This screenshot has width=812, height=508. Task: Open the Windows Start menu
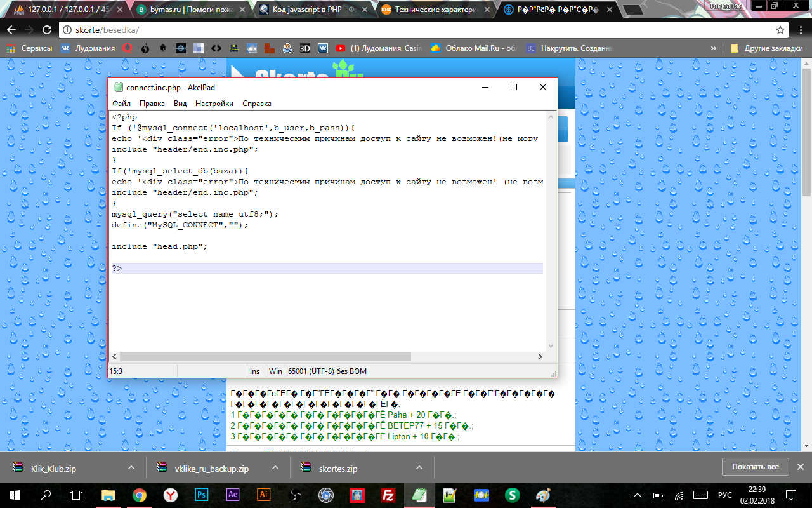click(15, 495)
